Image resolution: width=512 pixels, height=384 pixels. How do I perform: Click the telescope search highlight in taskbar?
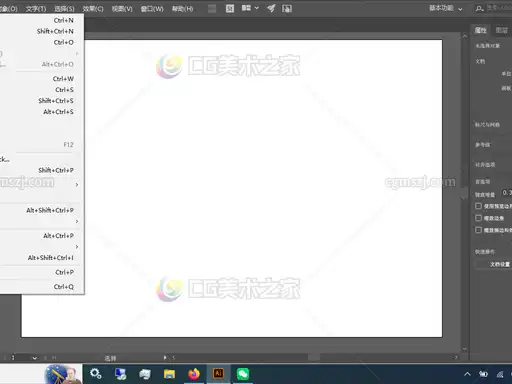[x=63, y=374]
